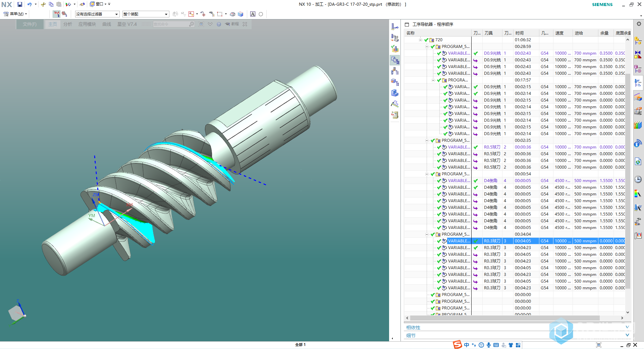
Task: Click the text annotation A icon
Action: tap(253, 14)
